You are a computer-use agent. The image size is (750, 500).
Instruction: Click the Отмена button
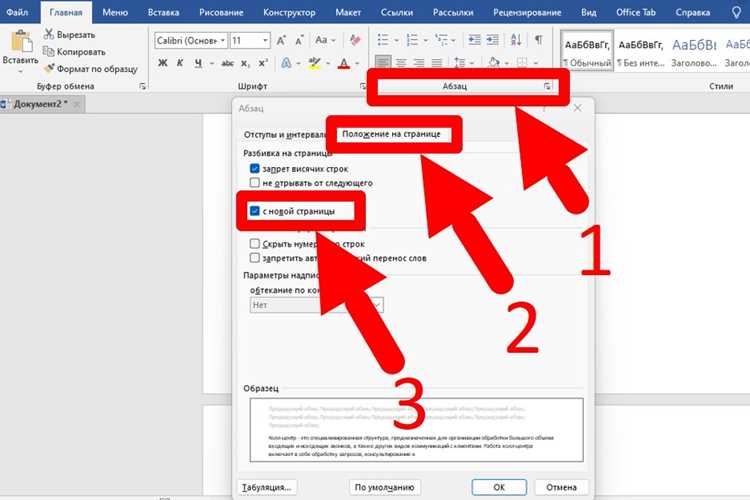[x=561, y=487]
